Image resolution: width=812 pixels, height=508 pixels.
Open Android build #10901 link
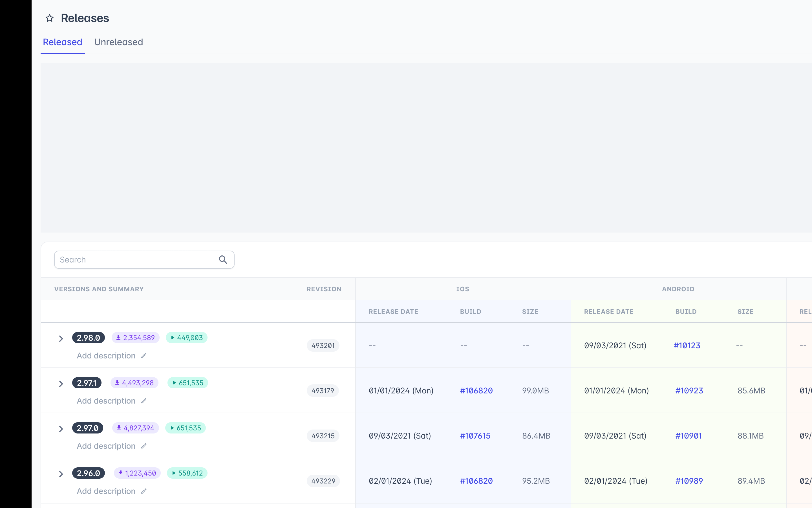click(689, 436)
